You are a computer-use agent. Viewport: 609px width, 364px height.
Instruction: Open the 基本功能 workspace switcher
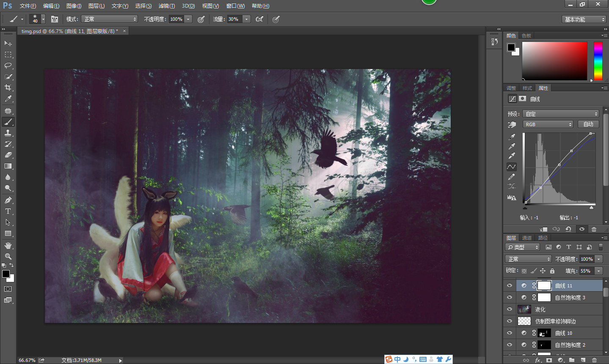coord(584,19)
